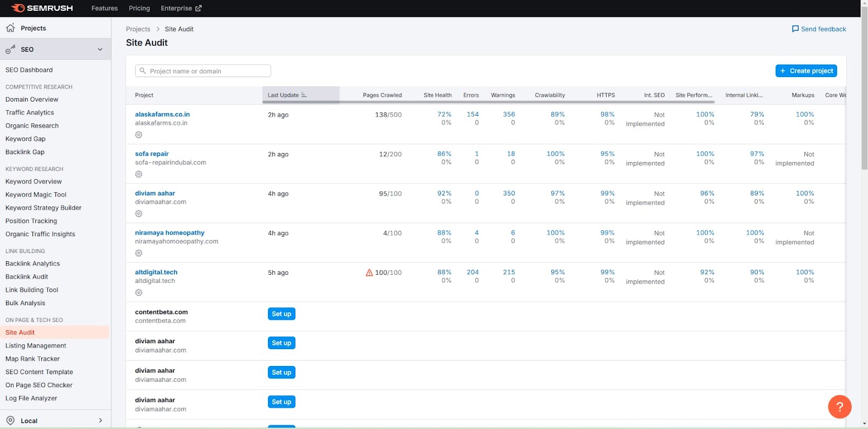Screen dimensions: 868x429
Task: Click the Projects home icon
Action: 10,28
